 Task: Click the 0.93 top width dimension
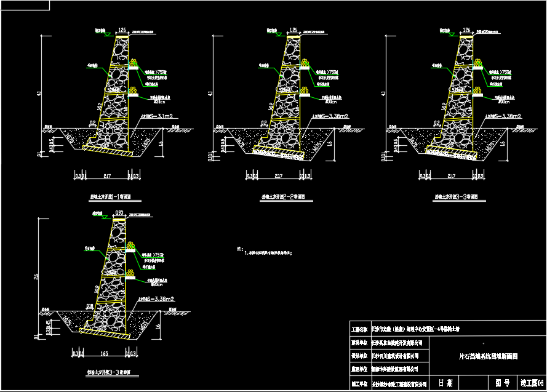[x=119, y=213]
